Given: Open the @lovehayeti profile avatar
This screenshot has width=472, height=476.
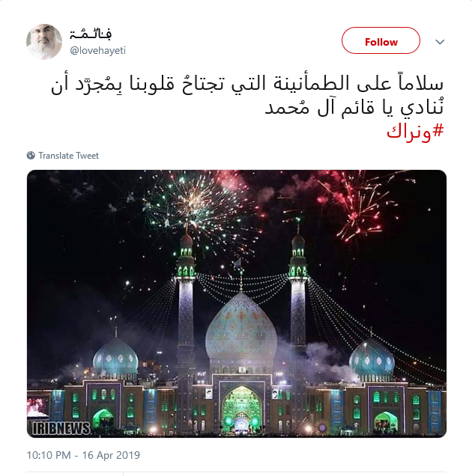Looking at the screenshot, I should point(44,42).
